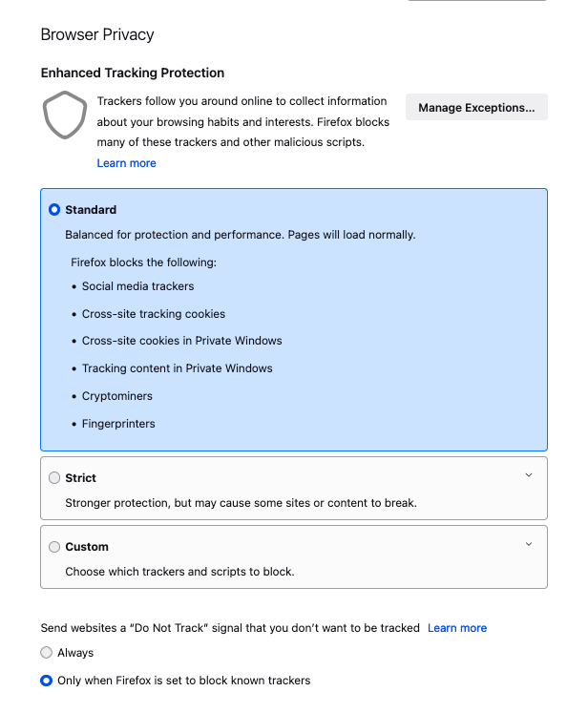Expand the Strict section chevron

pos(529,475)
